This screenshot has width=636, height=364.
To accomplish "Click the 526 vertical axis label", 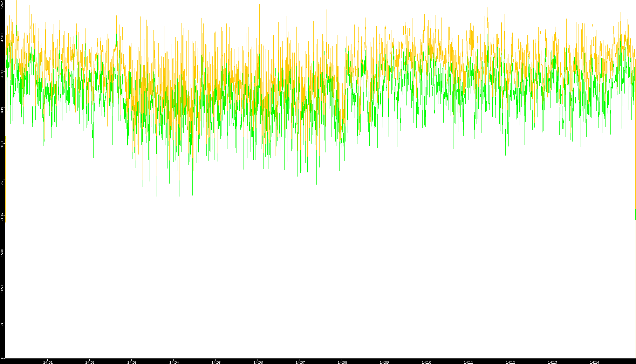I will 2,324.
